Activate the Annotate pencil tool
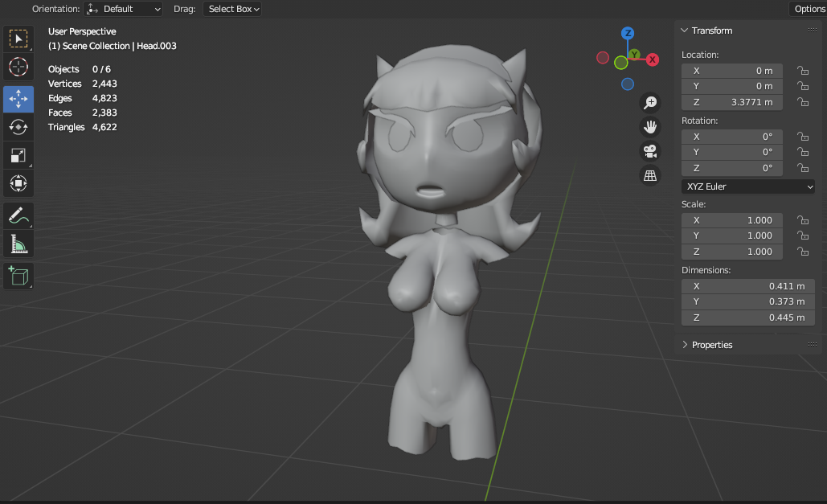This screenshot has height=504, width=827. 18,215
